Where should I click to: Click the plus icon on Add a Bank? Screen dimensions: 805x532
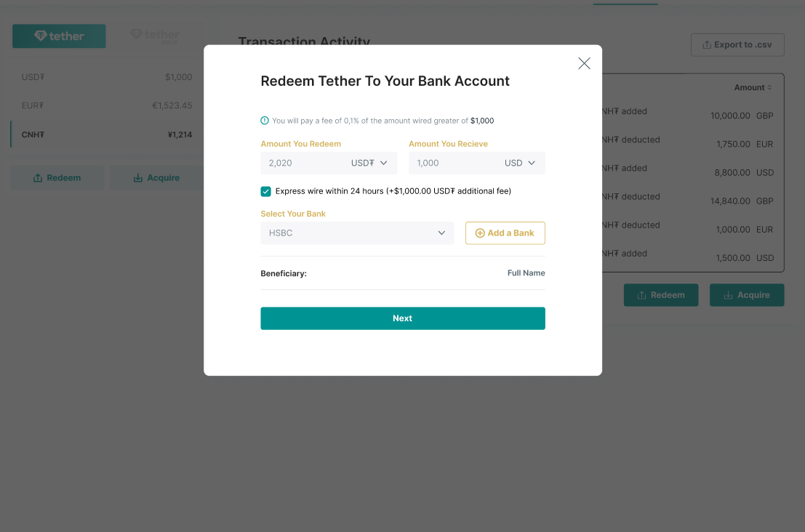480,233
